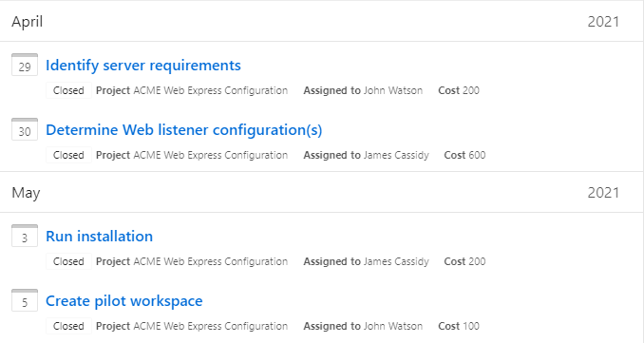The width and height of the screenshot is (644, 343).
Task: Select the May group header
Action: [322, 192]
